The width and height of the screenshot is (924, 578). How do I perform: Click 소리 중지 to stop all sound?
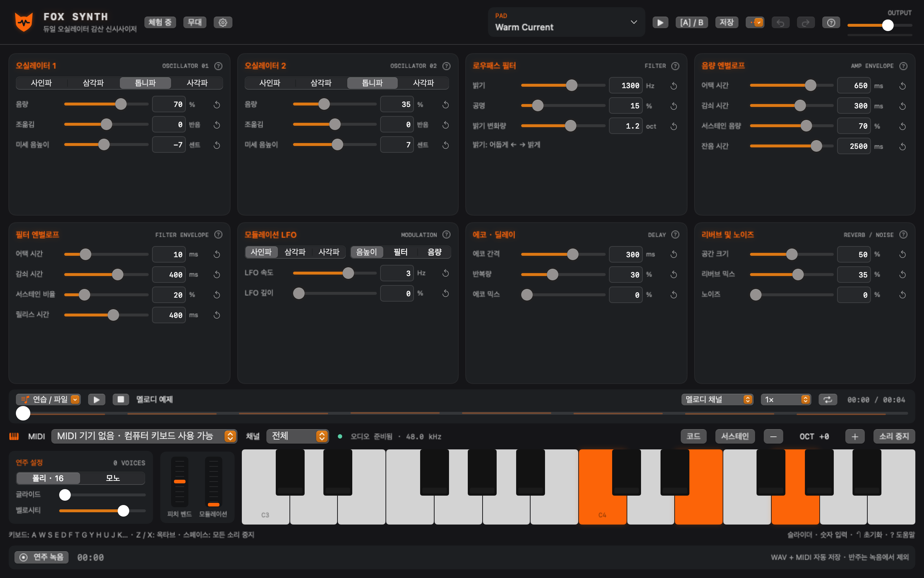click(894, 436)
